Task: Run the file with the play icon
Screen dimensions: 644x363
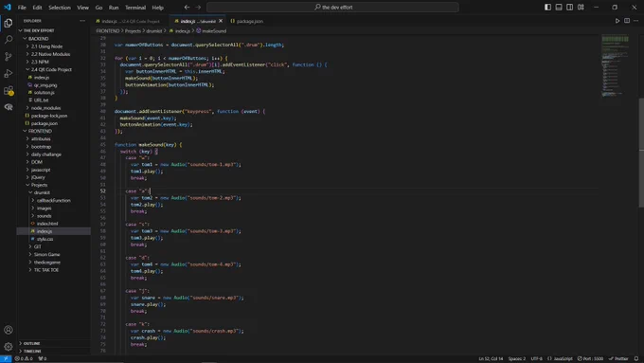Action: 617,21
